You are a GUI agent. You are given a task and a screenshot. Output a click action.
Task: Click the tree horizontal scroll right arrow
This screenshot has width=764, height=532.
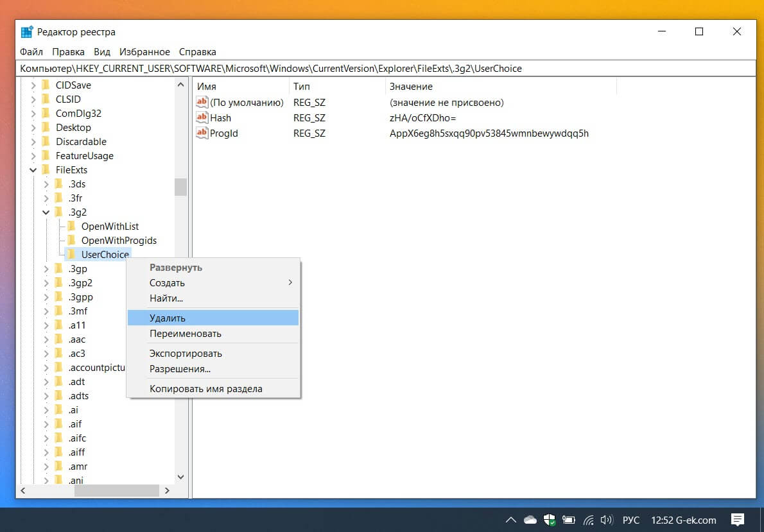[167, 490]
